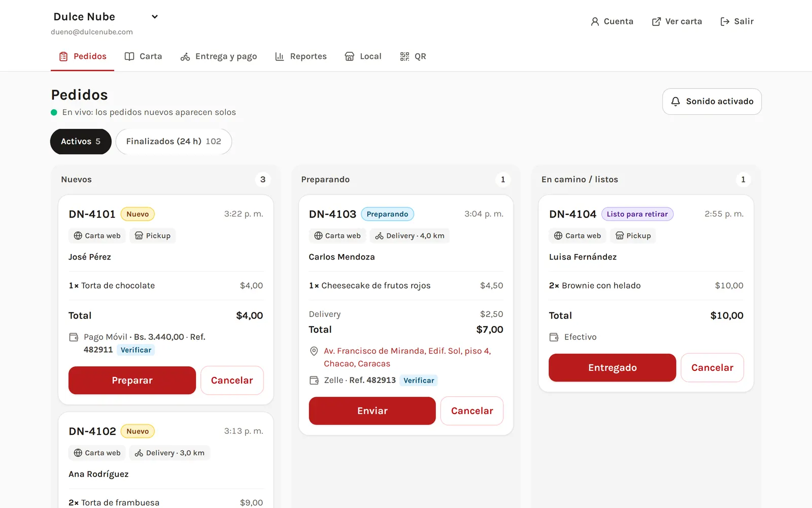Click the bell icon in Sonido activado
Screen dimensions: 812x508
point(675,102)
